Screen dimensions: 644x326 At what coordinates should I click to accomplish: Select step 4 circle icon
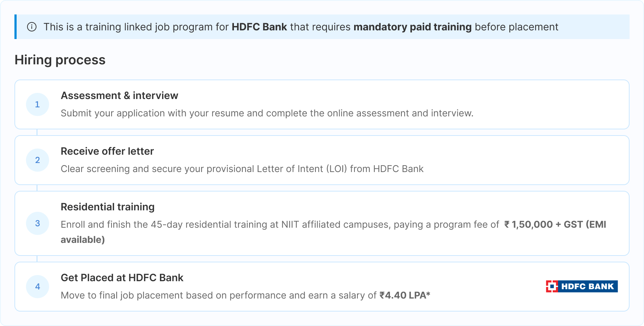click(x=38, y=287)
